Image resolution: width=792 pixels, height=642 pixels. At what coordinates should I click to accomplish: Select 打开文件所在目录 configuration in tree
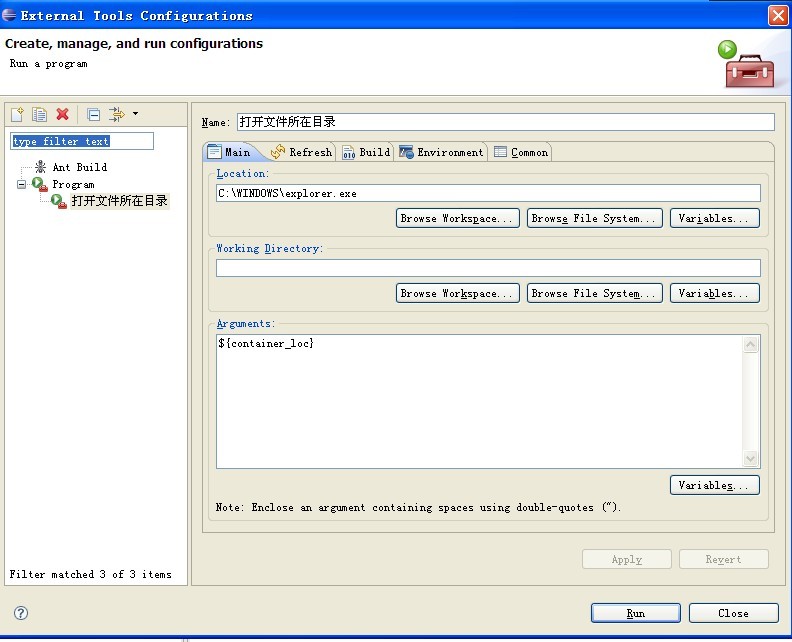click(119, 201)
